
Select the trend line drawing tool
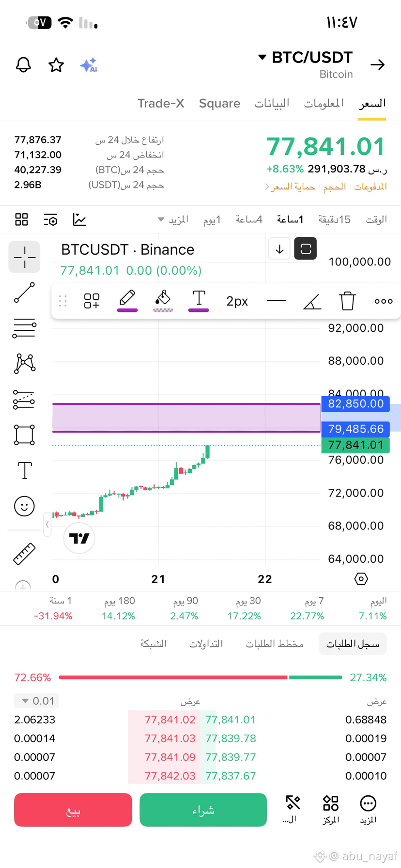pos(24,293)
